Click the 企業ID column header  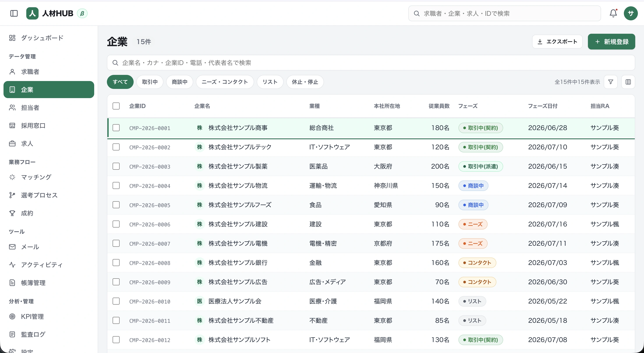138,106
